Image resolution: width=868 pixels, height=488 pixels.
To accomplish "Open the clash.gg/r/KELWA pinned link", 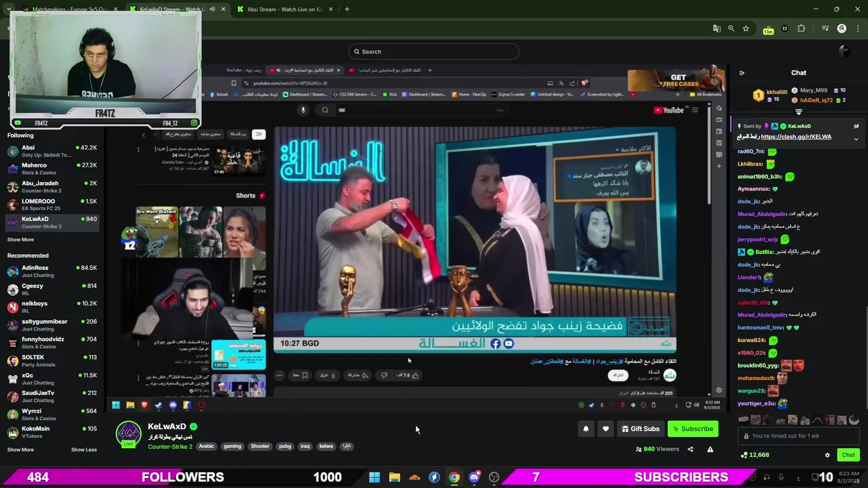I will 796,137.
